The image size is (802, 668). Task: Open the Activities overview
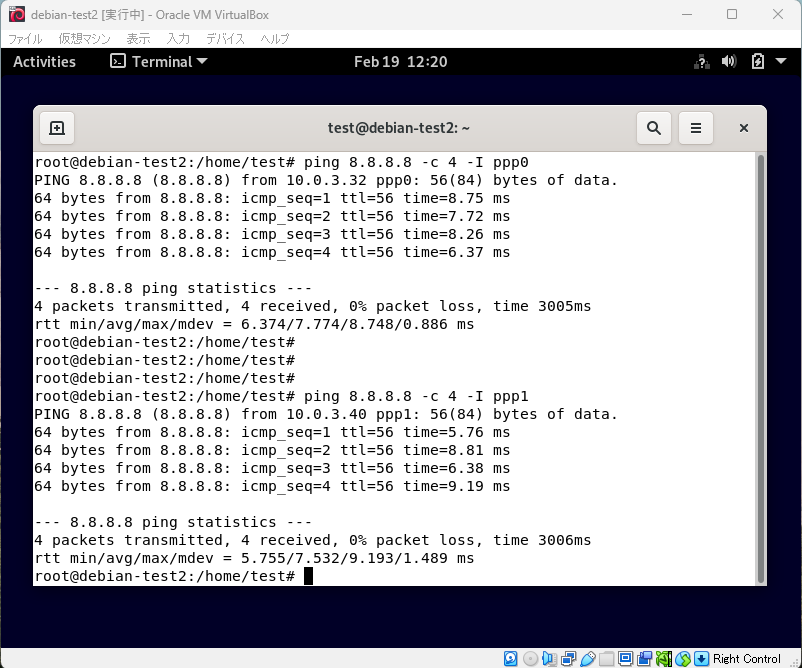click(x=44, y=62)
